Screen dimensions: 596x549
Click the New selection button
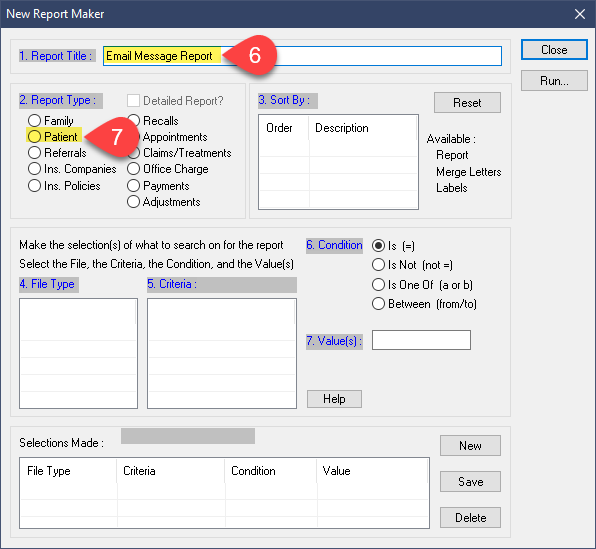(x=470, y=446)
